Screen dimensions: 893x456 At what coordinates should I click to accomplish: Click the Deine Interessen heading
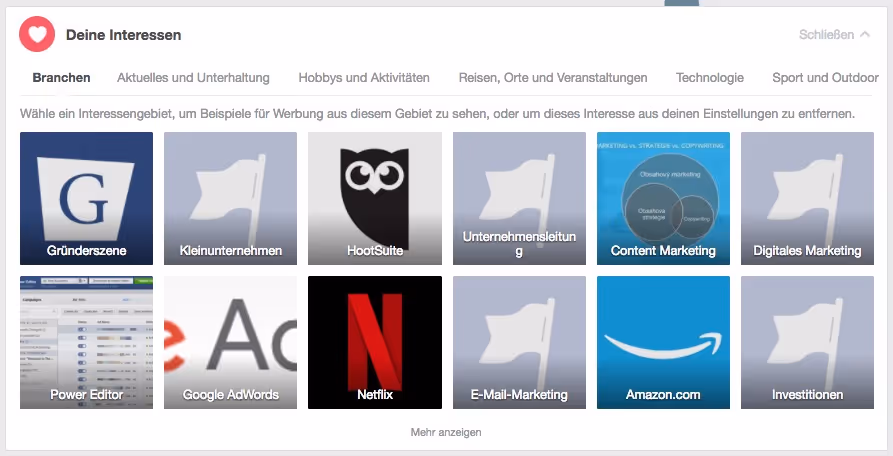coord(124,35)
